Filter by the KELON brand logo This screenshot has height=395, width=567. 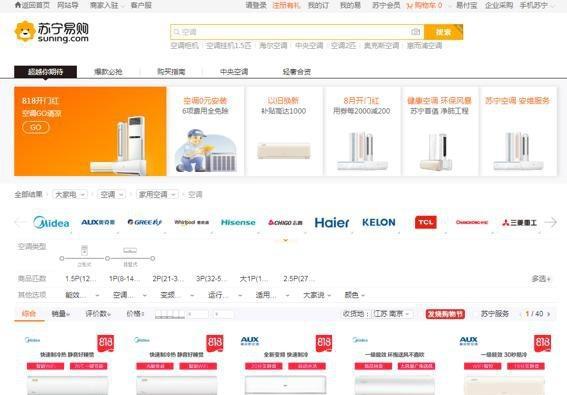pyautogui.click(x=379, y=222)
